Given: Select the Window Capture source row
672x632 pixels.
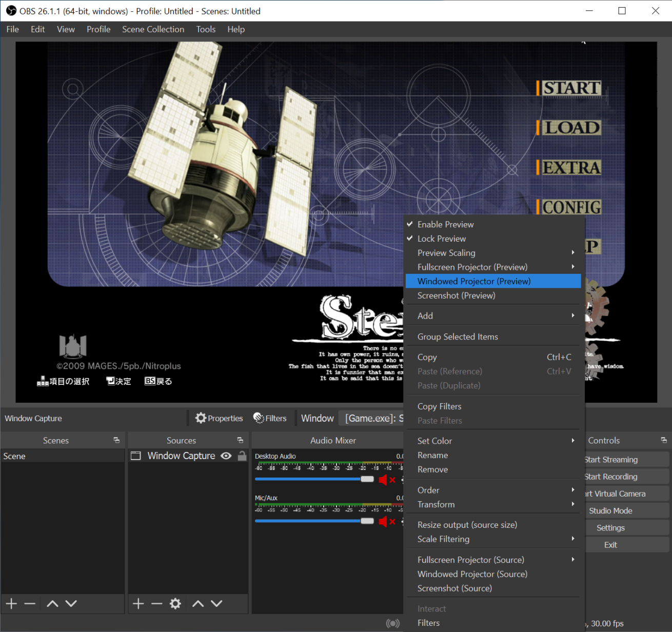Looking at the screenshot, I should click(x=188, y=456).
